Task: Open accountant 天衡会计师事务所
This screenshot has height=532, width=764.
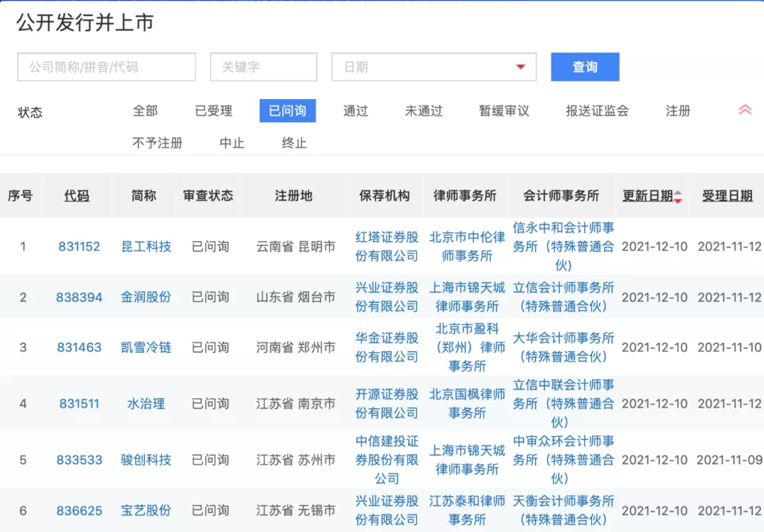Action: click(x=563, y=511)
